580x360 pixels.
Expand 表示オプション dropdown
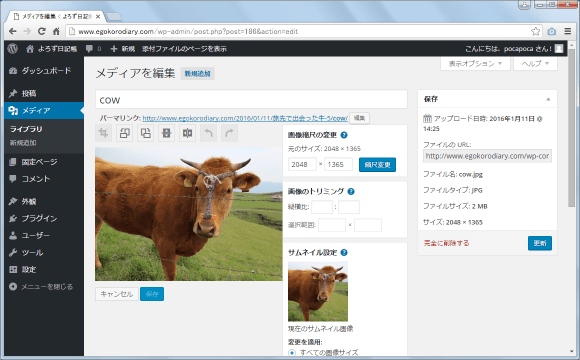[475, 64]
